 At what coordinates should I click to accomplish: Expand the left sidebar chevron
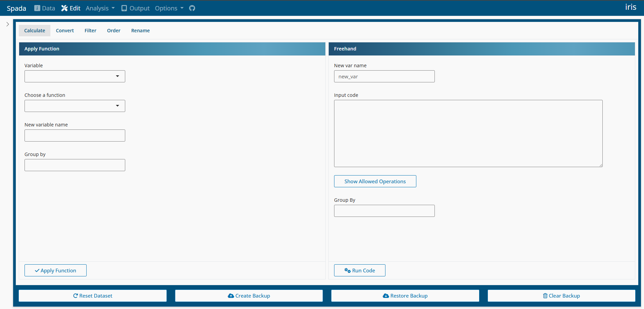8,24
